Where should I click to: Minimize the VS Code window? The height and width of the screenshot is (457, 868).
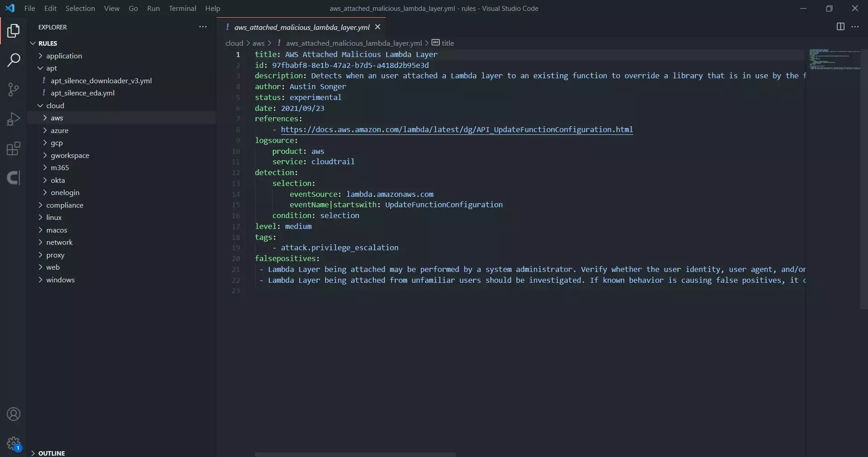point(803,8)
